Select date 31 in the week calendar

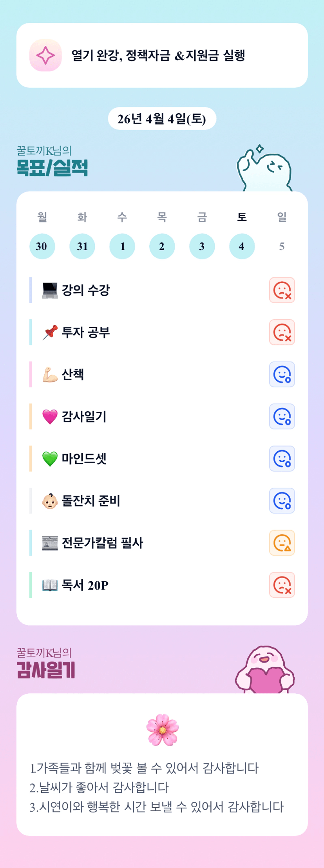coord(82,246)
